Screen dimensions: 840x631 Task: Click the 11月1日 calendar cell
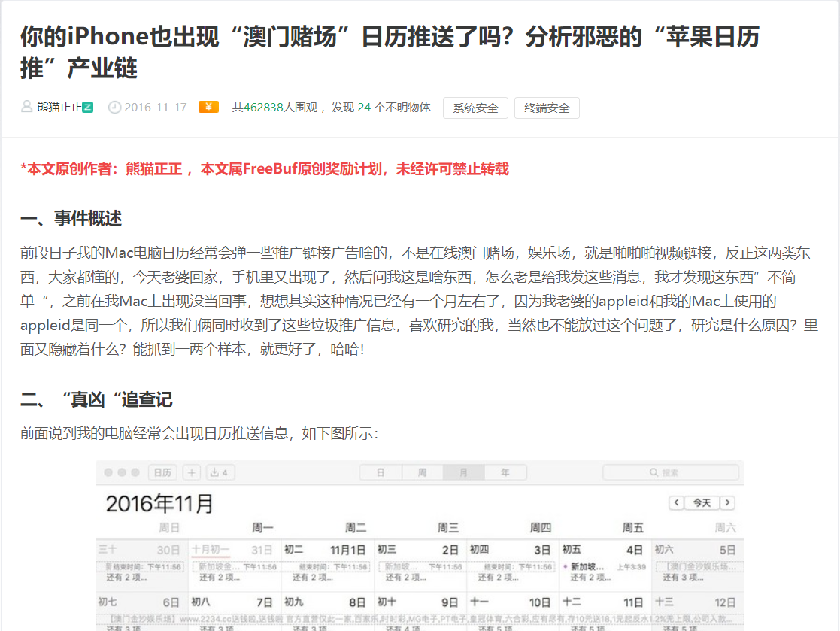pyautogui.click(x=326, y=565)
